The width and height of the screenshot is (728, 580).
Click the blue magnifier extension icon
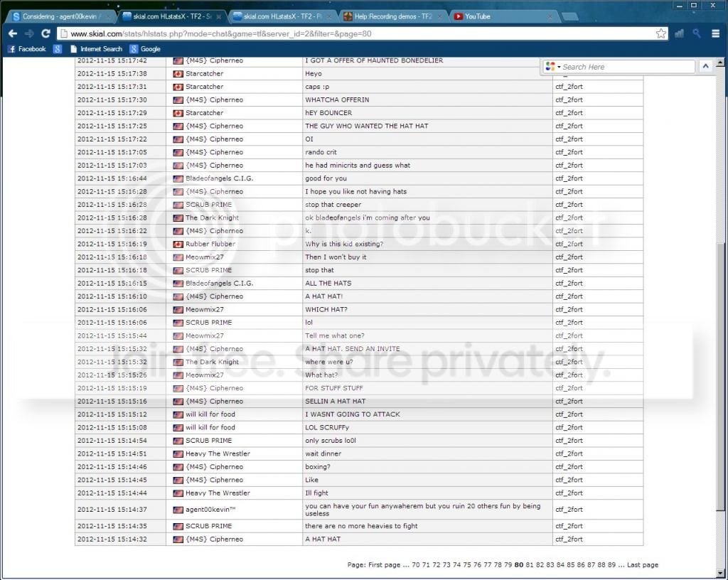pos(697,33)
